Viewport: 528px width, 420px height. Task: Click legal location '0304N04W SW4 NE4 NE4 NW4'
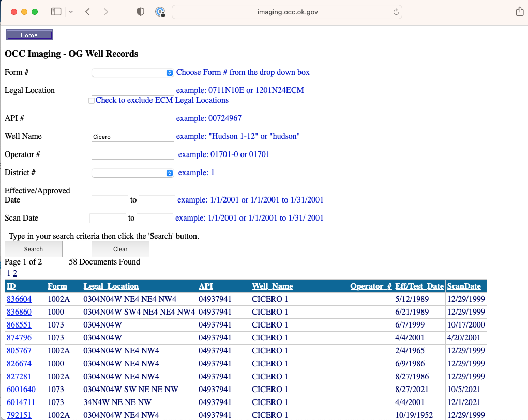click(139, 312)
